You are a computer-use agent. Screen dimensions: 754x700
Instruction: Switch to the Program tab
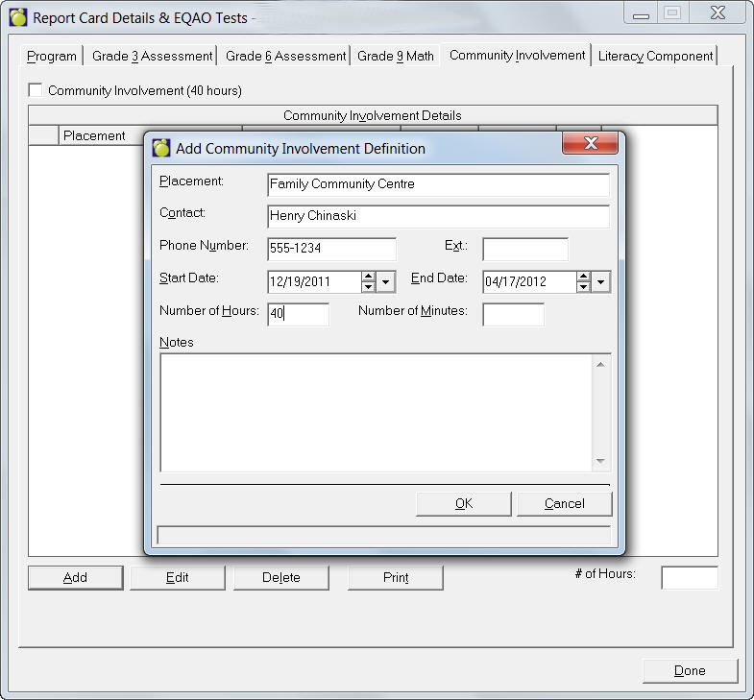[52, 57]
